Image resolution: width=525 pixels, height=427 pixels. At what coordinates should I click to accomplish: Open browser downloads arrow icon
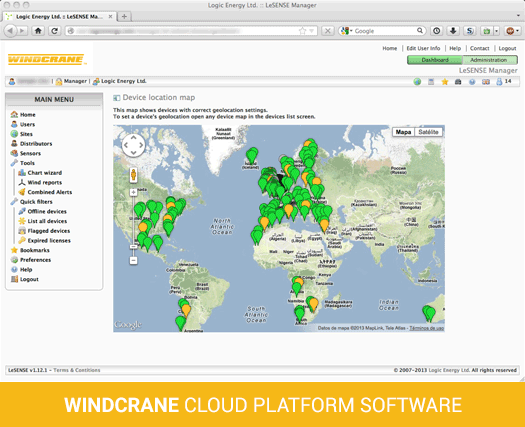coord(453,31)
